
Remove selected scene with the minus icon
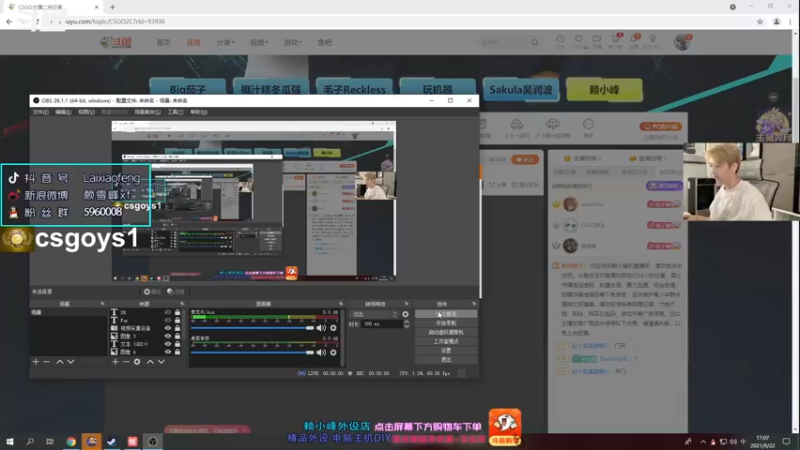[47, 362]
